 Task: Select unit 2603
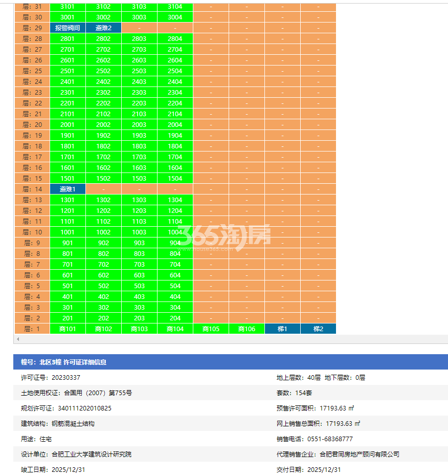point(139,60)
